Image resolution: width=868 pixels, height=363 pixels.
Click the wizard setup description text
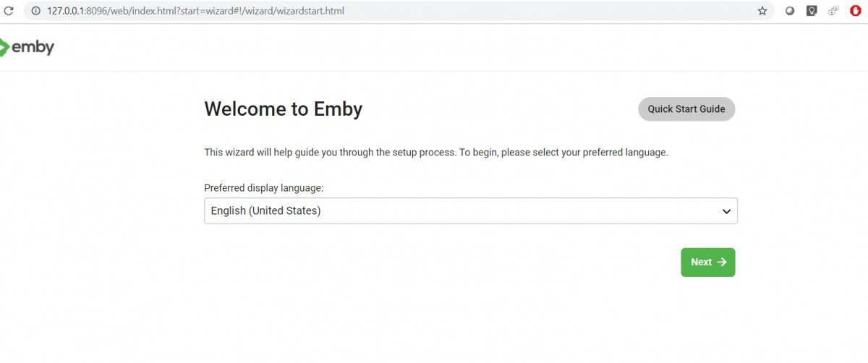[x=435, y=153]
